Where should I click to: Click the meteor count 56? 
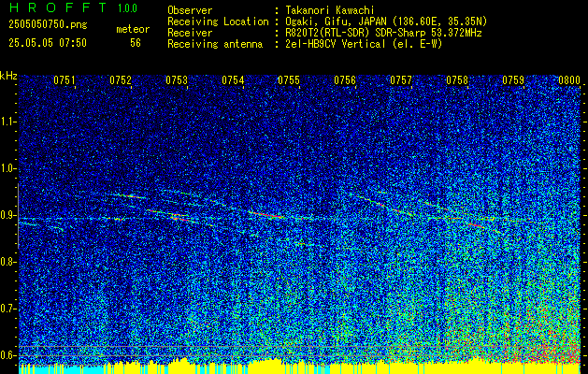click(x=136, y=43)
